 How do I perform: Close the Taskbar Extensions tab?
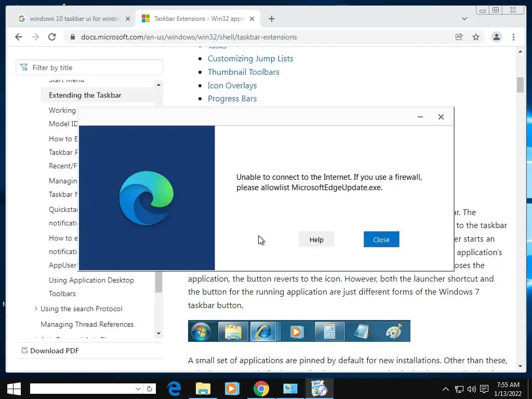tap(252, 19)
